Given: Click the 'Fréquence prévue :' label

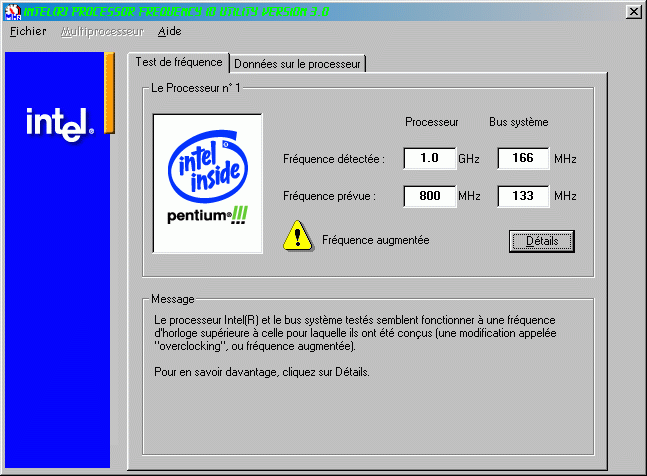Looking at the screenshot, I should (329, 196).
